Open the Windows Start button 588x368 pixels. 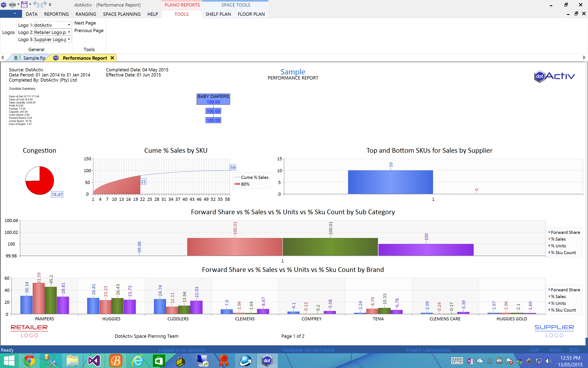(9, 361)
